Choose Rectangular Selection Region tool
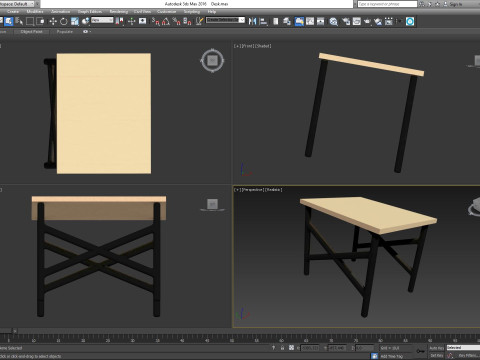This screenshot has height=360, width=480. tap(30, 21)
